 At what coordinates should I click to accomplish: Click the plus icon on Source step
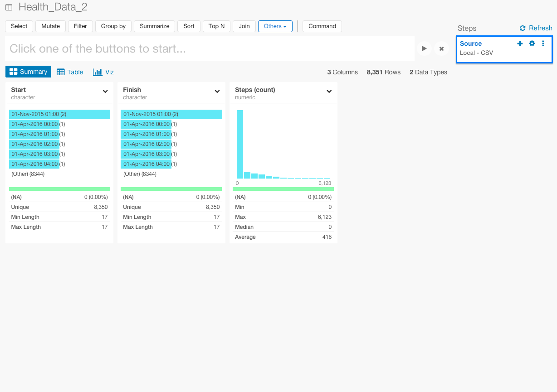point(520,44)
